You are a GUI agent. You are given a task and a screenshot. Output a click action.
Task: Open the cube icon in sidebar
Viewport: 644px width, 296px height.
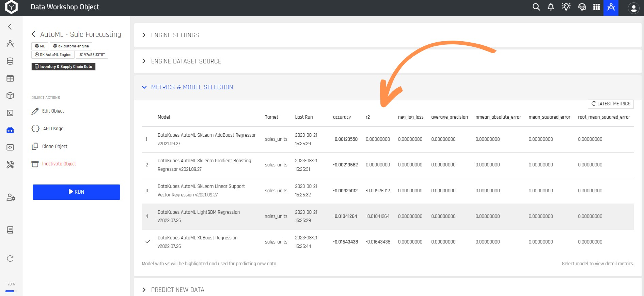pyautogui.click(x=10, y=95)
